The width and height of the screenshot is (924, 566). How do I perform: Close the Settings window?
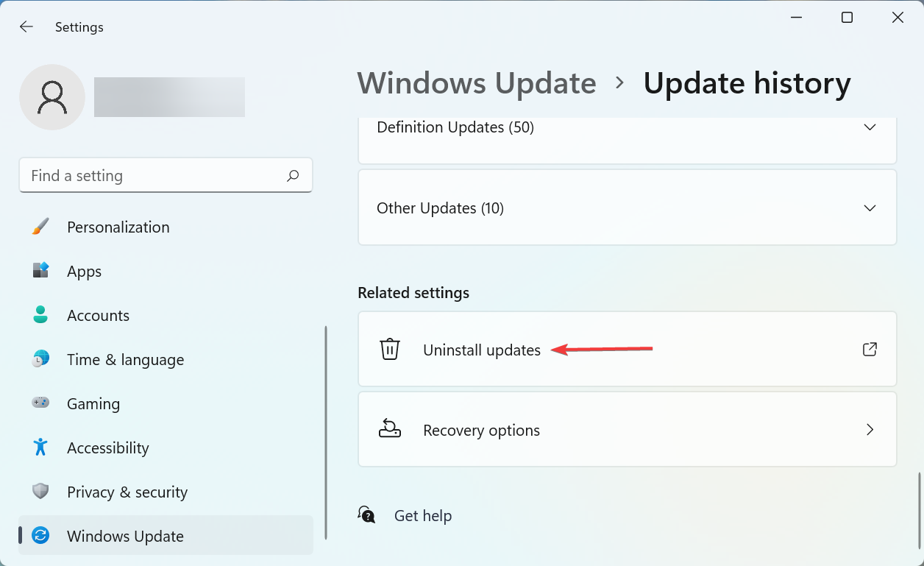898,18
